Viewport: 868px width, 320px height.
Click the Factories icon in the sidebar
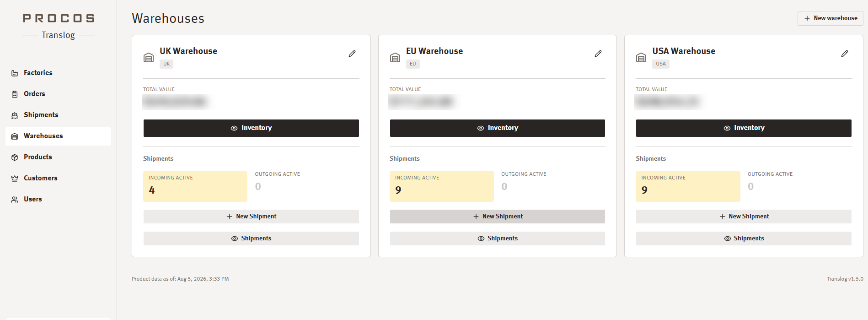tap(15, 73)
